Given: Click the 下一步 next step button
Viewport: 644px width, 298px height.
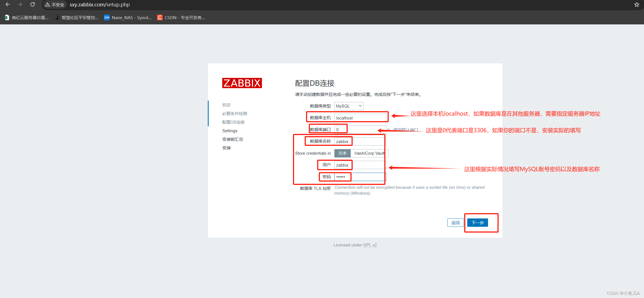Looking at the screenshot, I should click(478, 223).
